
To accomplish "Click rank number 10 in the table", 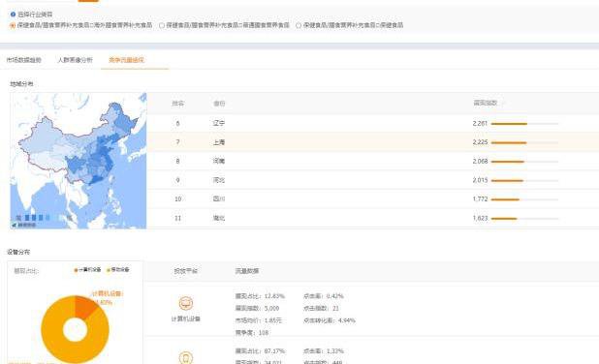I will pos(177,199).
